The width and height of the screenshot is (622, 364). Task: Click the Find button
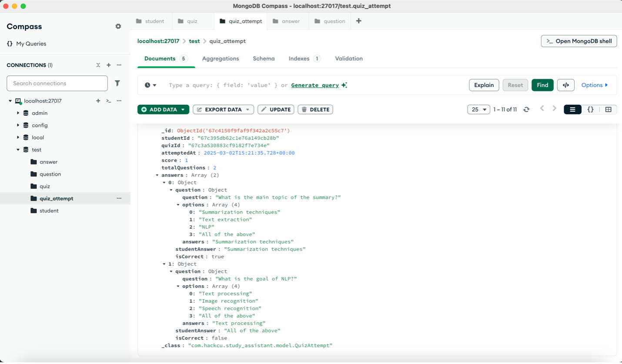pyautogui.click(x=542, y=85)
